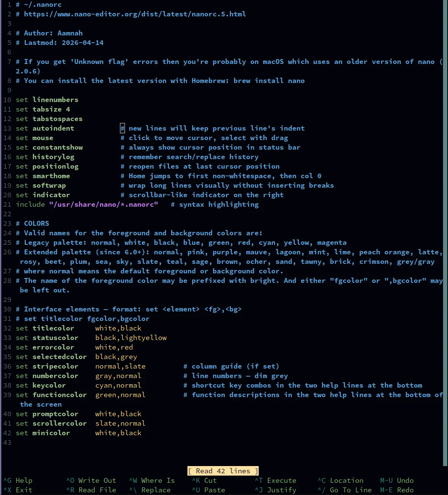Click 'green,normal' functioncolor value
Image resolution: width=448 pixels, height=495 pixels.
120,395
